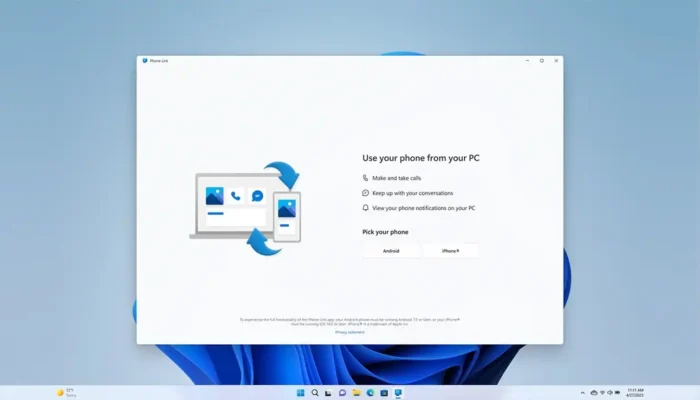Click "Keep up with your conversations" text
The width and height of the screenshot is (700, 400).
click(412, 193)
